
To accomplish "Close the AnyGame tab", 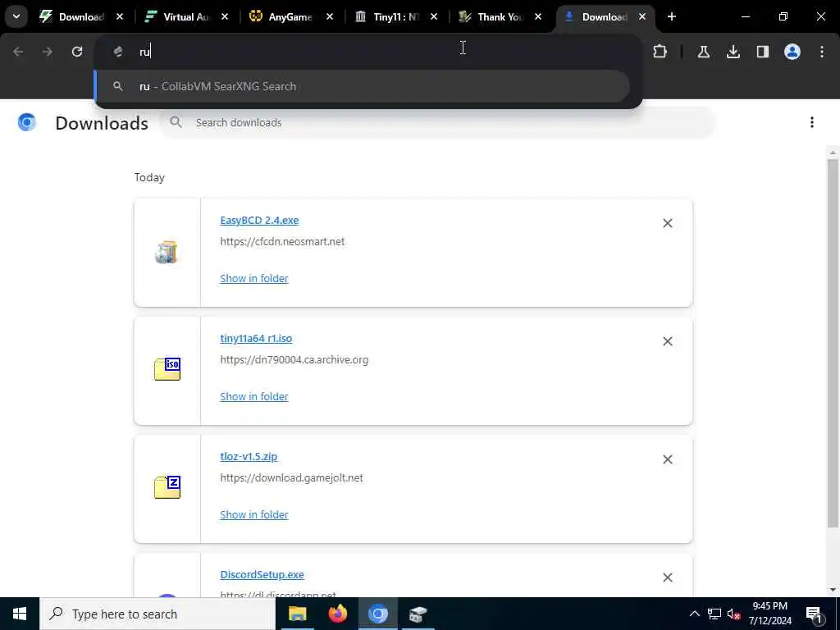I will point(330,16).
